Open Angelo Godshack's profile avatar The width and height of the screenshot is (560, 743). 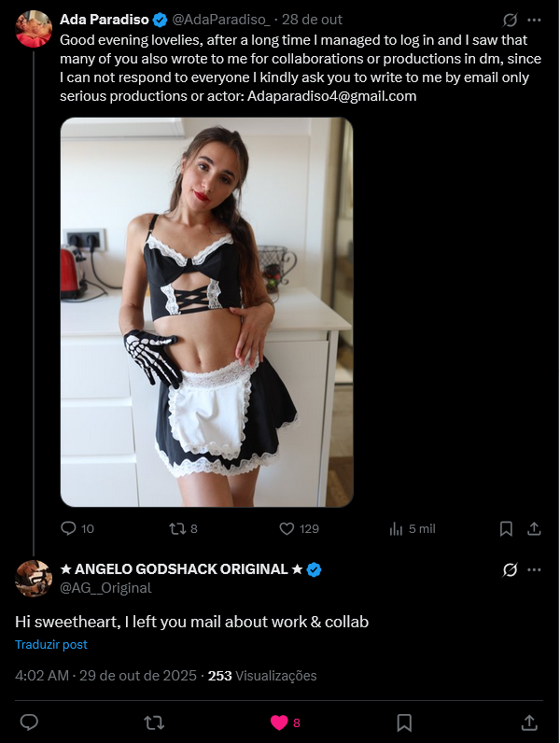[34, 579]
